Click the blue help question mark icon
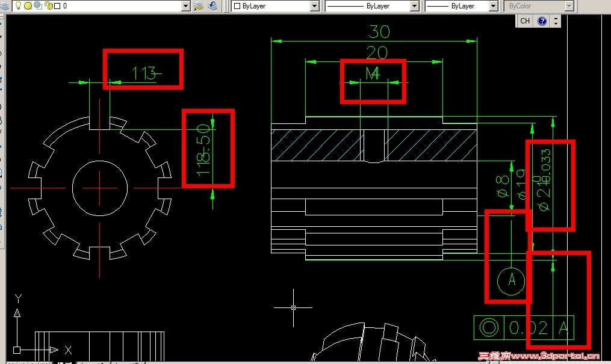 542,21
